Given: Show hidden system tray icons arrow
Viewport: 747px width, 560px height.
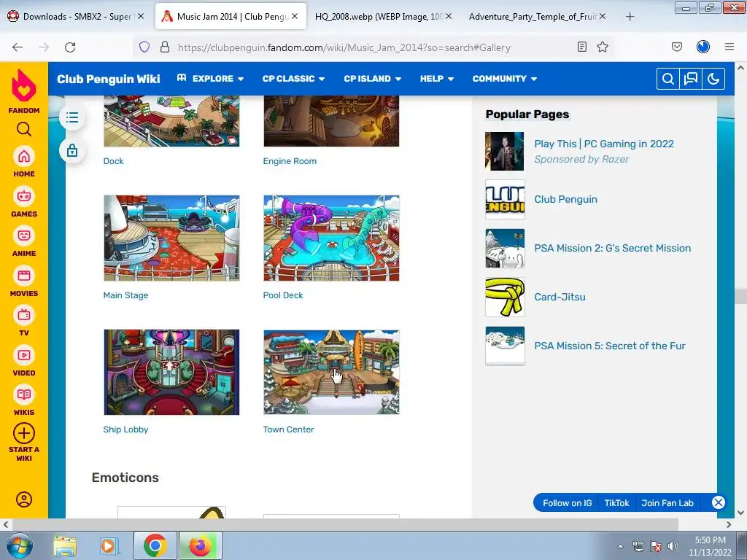Looking at the screenshot, I should click(x=620, y=546).
